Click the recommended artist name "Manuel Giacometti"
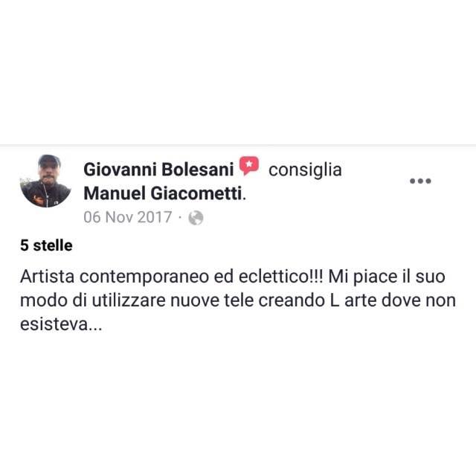Viewport: 476px width, 476px height. click(x=163, y=193)
